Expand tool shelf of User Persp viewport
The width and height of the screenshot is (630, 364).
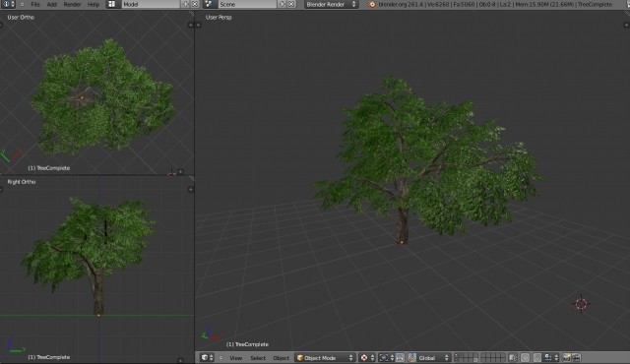click(x=198, y=25)
